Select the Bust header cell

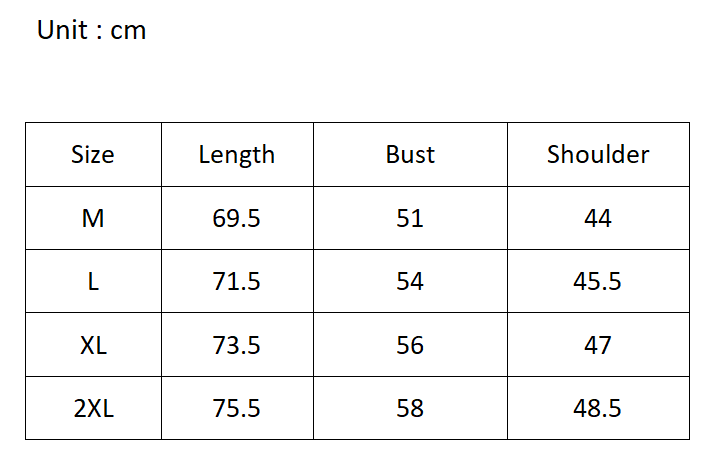click(x=410, y=155)
